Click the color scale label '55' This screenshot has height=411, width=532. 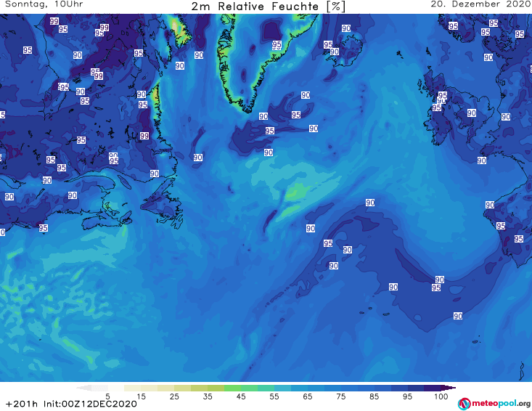pyautogui.click(x=274, y=396)
